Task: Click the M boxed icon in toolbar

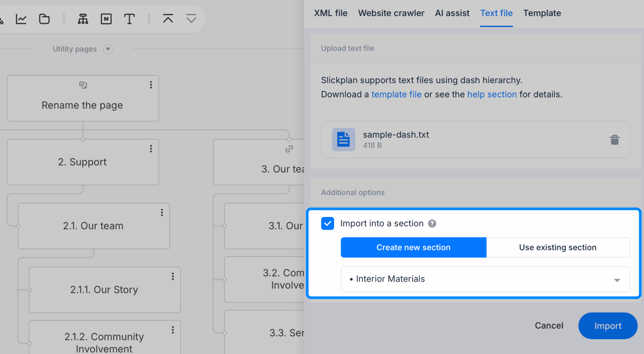Action: tap(106, 19)
